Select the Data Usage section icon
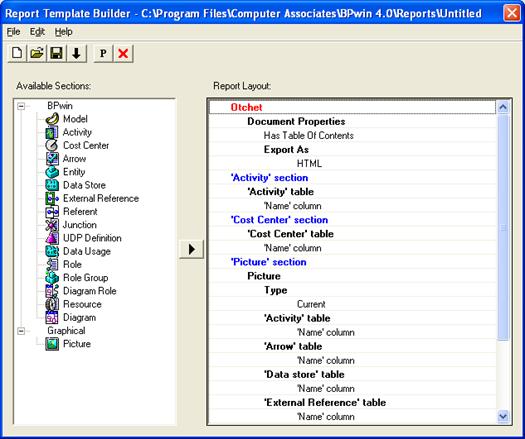 pos(52,251)
